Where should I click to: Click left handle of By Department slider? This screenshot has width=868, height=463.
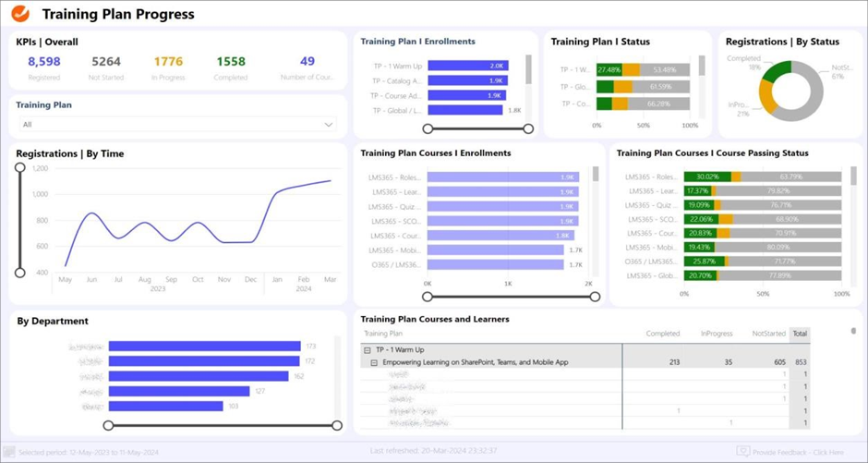click(108, 426)
